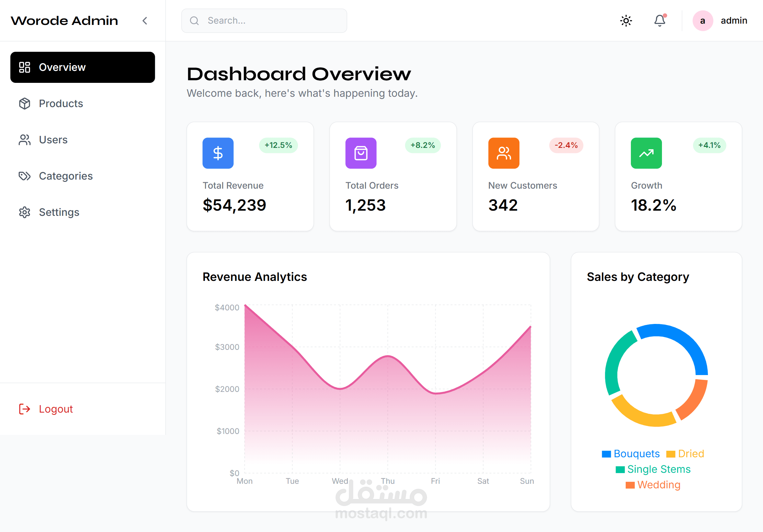This screenshot has width=763, height=532.
Task: Click the orange new customers icon
Action: pos(504,153)
